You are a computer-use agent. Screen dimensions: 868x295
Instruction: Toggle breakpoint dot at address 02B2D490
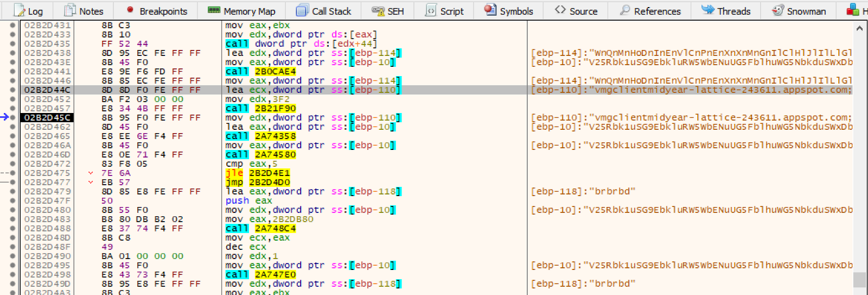pos(12,256)
